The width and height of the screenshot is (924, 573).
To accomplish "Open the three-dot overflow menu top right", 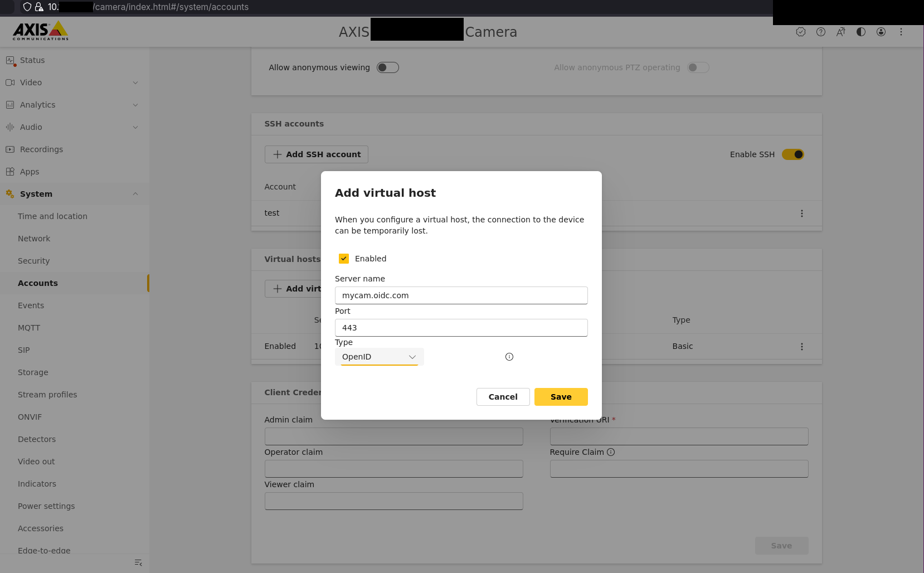I will click(x=901, y=32).
